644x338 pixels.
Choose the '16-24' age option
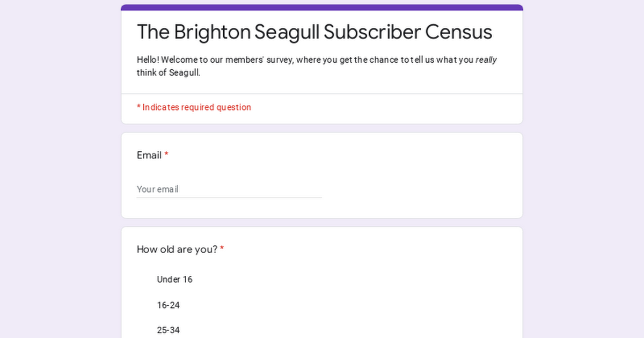coord(168,305)
